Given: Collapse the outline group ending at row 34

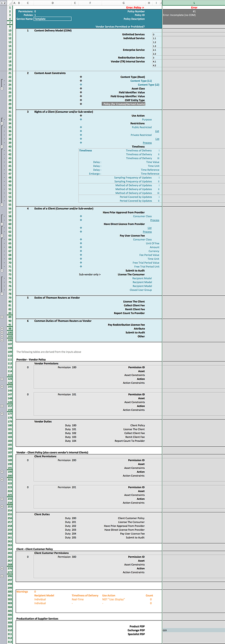Looking at the screenshot, I should tap(2, 123).
